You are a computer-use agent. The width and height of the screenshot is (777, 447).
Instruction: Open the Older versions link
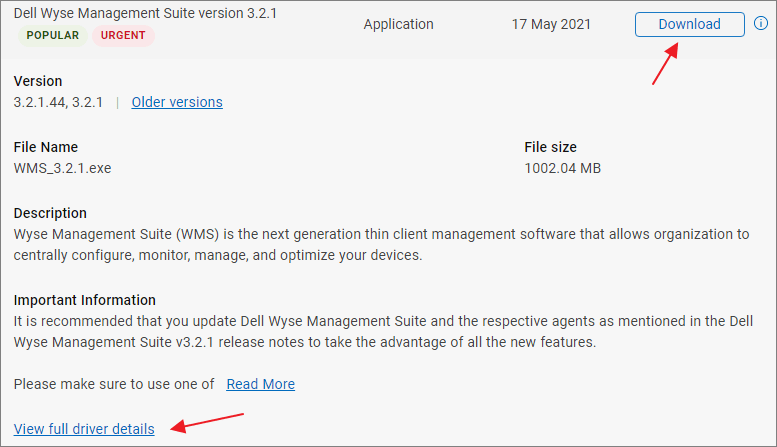[x=177, y=102]
